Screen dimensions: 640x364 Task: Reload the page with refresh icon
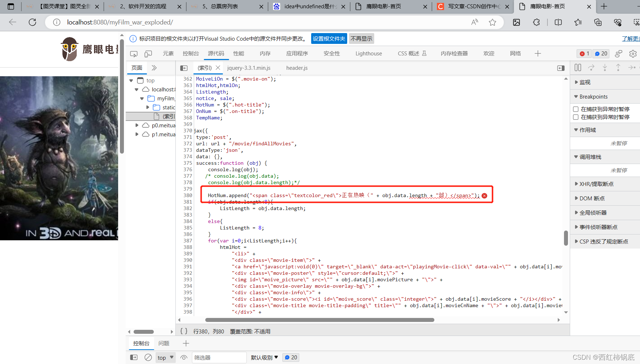click(x=32, y=22)
